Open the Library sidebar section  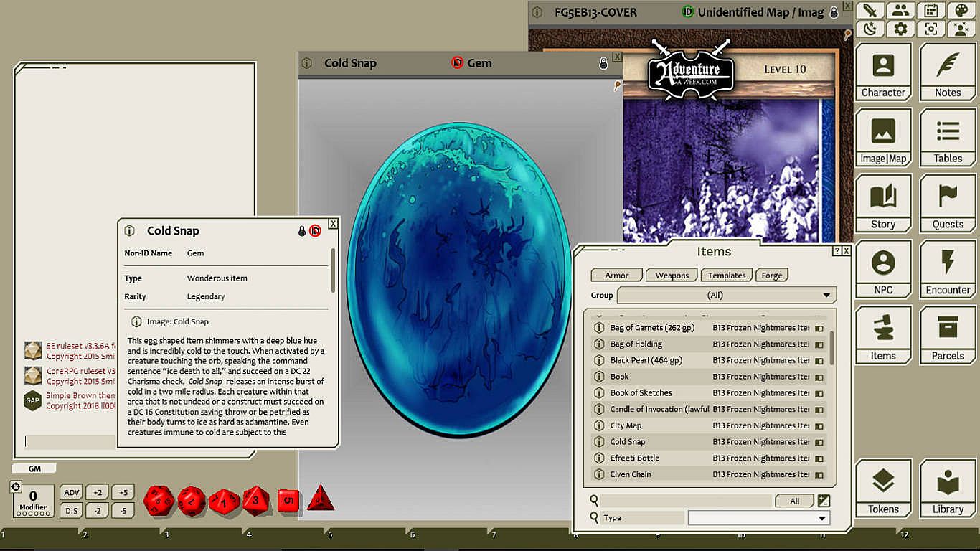948,489
